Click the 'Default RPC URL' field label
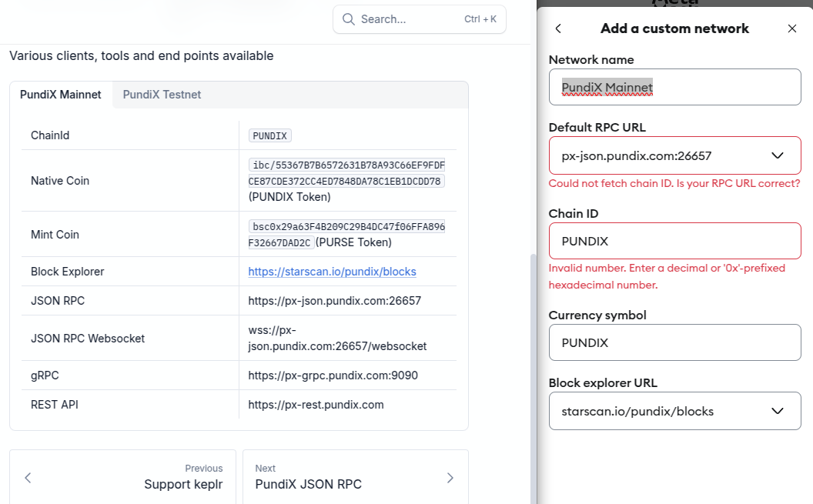 point(597,128)
